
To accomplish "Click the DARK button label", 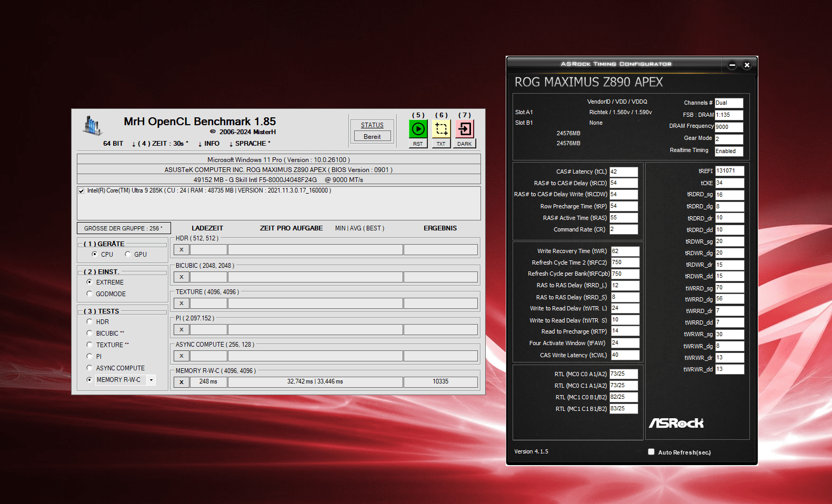I will [x=465, y=144].
